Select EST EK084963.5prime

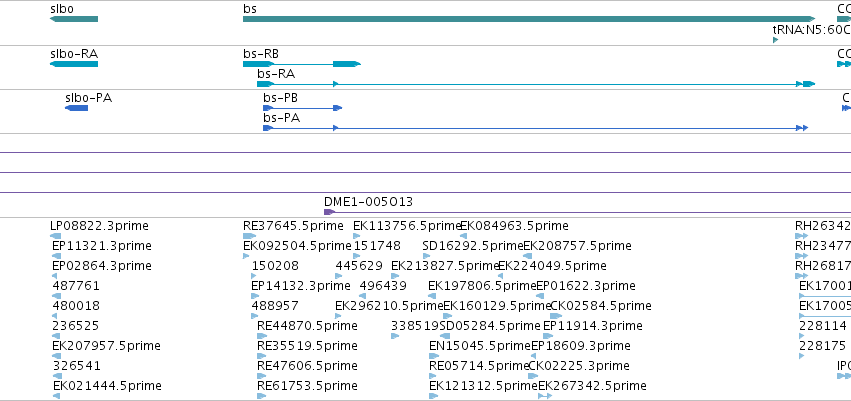[514, 226]
